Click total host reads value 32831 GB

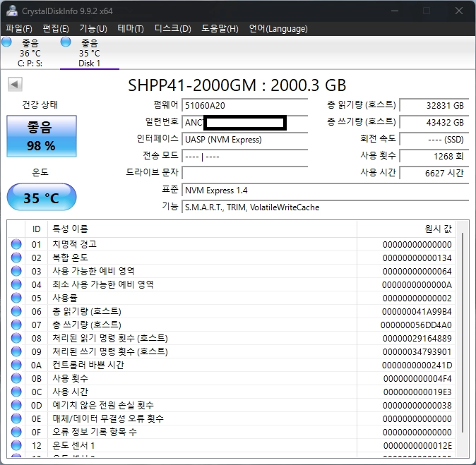pos(434,106)
